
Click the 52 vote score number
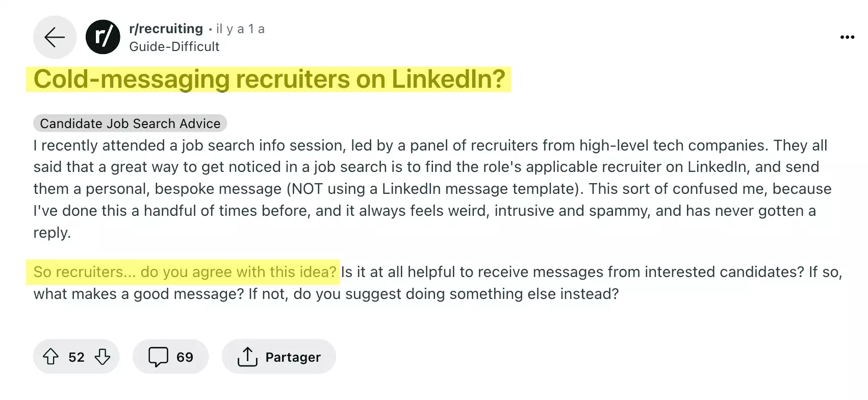[76, 357]
